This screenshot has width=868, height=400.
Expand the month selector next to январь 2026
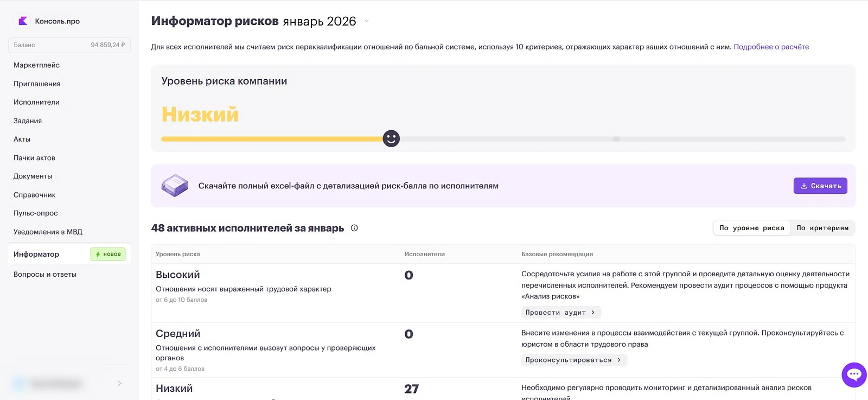367,21
